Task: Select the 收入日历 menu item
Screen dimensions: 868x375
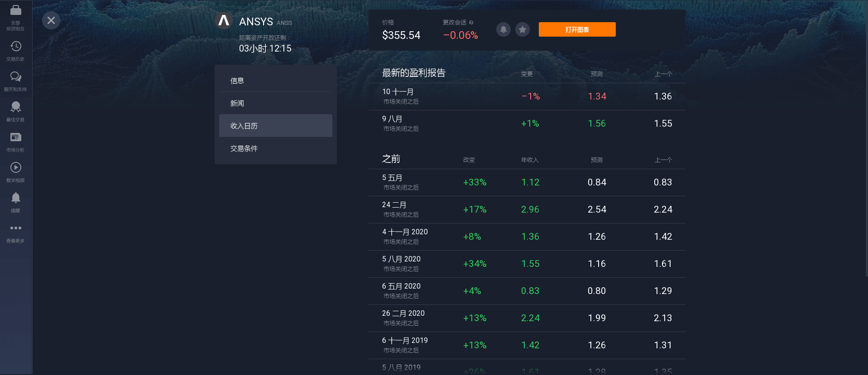Action: 276,126
